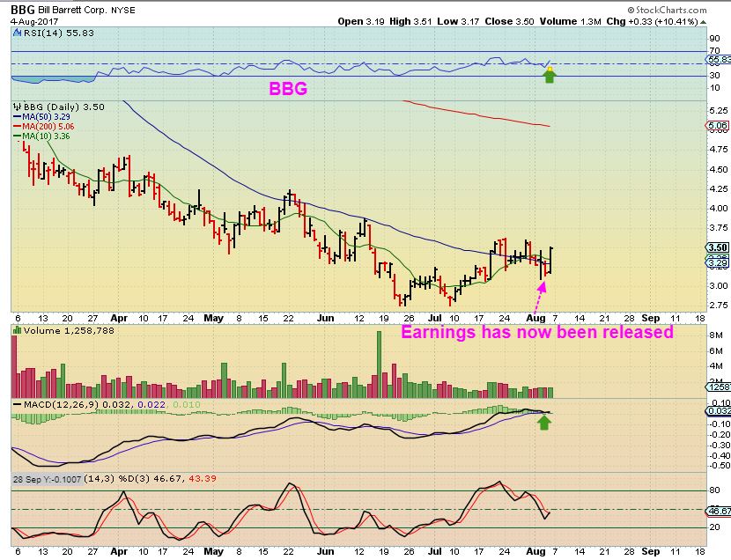Click the Jul label on price chart date axis
Image resolution: width=731 pixels, height=560 pixels.
point(434,318)
